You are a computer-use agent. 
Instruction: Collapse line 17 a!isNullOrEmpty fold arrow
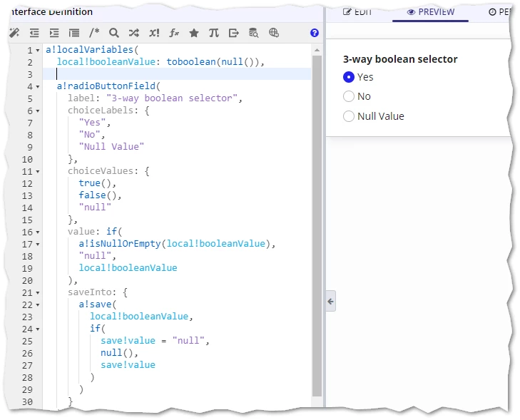(x=38, y=245)
